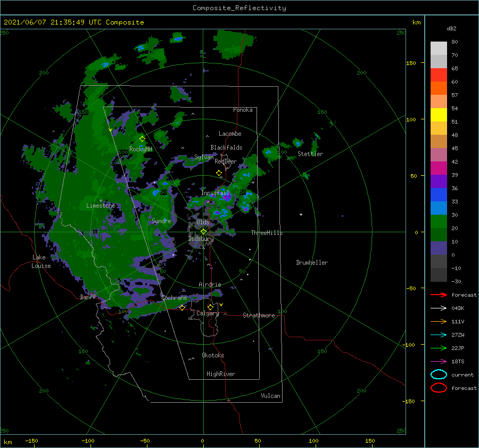Click the Innisfail town label
Image resolution: width=479 pixels, height=448 pixels.
(x=215, y=193)
